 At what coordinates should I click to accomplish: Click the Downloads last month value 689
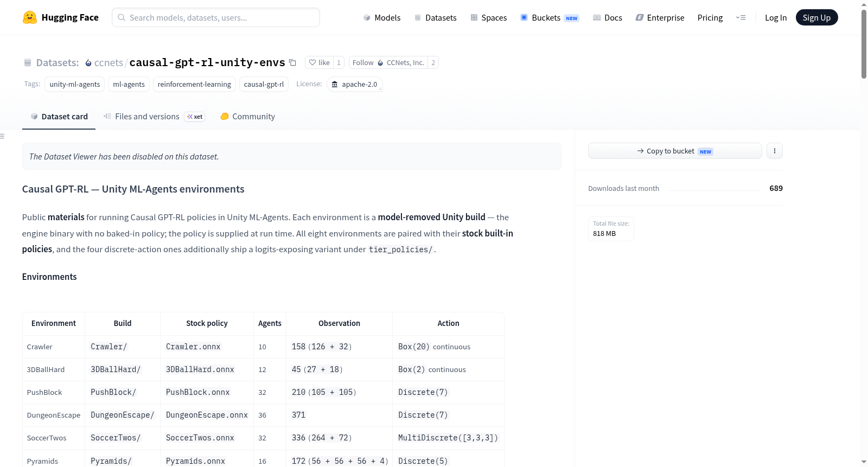click(776, 189)
